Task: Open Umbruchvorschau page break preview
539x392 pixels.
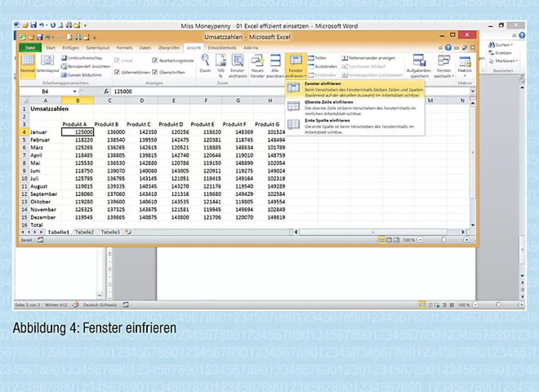Action: click(82, 58)
